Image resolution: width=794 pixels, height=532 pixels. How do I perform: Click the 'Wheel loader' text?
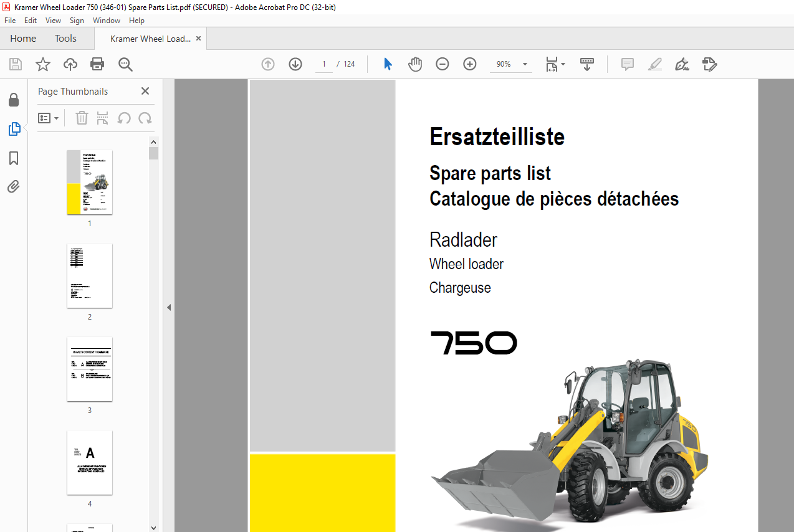(x=466, y=264)
